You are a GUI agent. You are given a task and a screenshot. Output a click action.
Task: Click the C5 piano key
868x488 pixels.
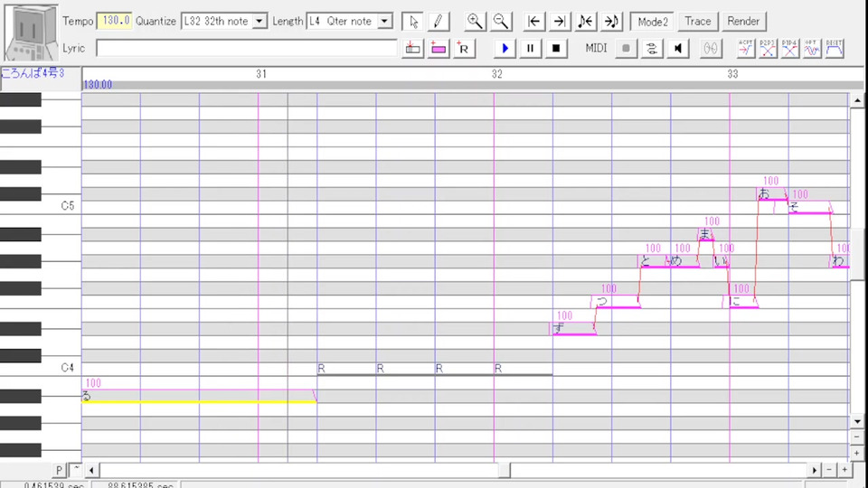[x=41, y=207]
